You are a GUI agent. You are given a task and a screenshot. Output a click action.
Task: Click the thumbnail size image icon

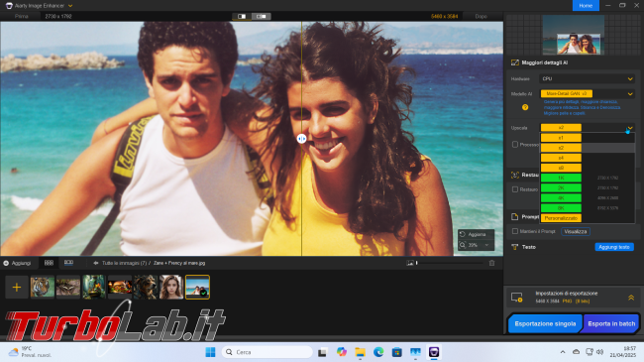pyautogui.click(x=410, y=263)
